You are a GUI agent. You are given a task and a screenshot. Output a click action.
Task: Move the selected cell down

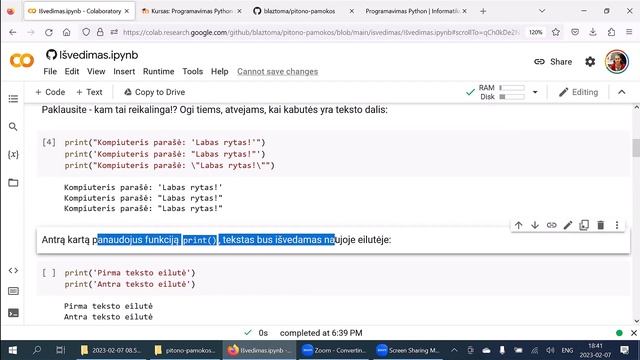[x=535, y=225]
